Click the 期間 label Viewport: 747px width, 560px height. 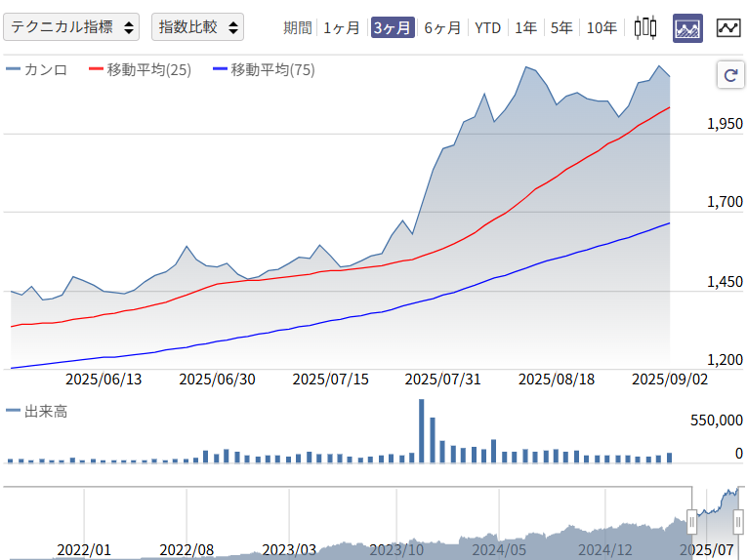pos(297,27)
